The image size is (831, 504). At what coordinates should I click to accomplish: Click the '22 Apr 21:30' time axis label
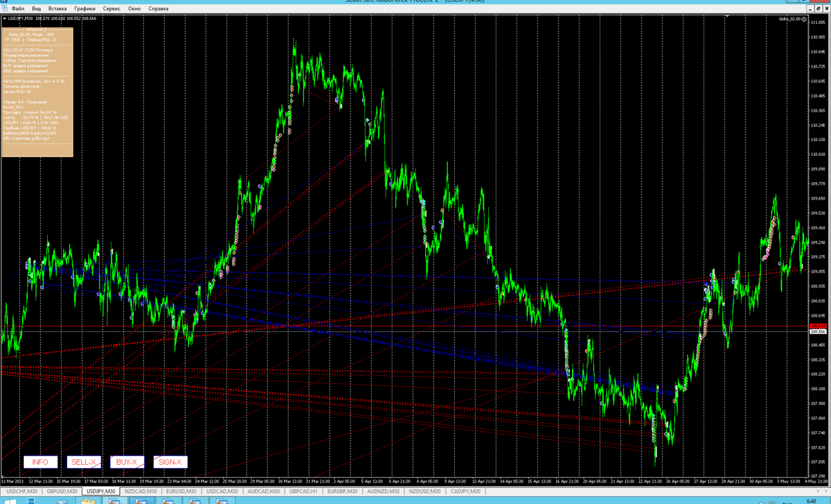click(x=651, y=481)
